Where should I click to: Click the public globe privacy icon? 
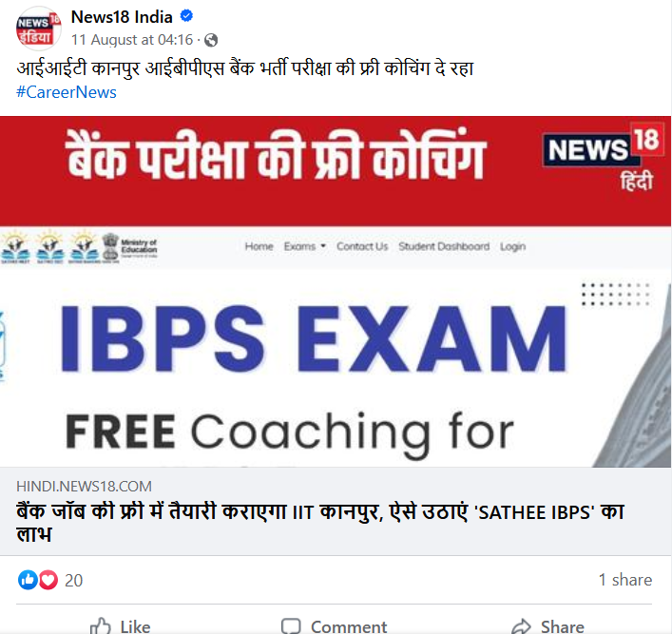click(x=211, y=40)
